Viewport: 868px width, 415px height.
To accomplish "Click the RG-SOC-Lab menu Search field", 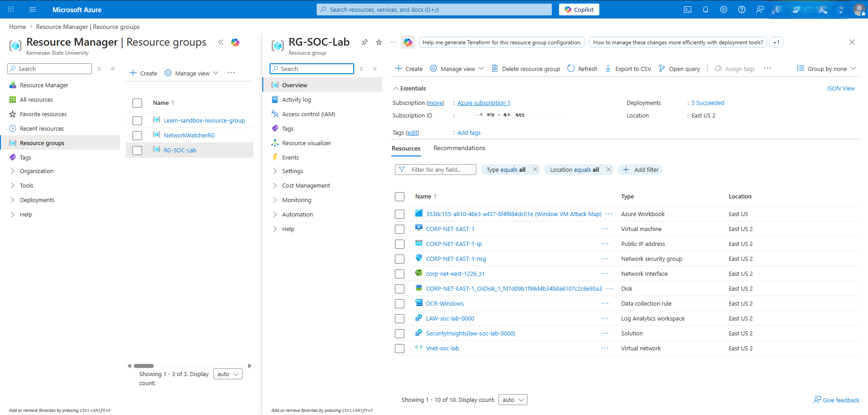I will [312, 69].
